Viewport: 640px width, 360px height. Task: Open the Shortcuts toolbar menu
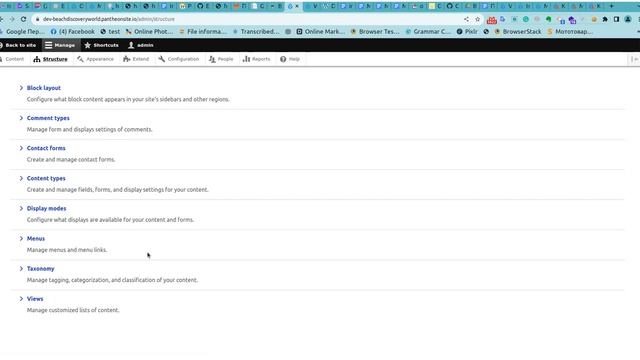pos(101,45)
